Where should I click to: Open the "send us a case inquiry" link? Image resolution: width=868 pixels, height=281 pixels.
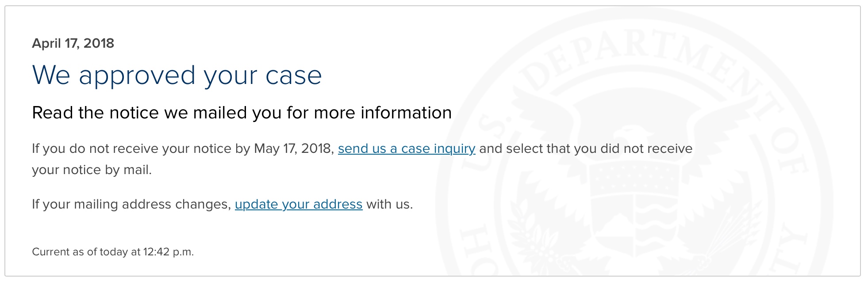(407, 148)
